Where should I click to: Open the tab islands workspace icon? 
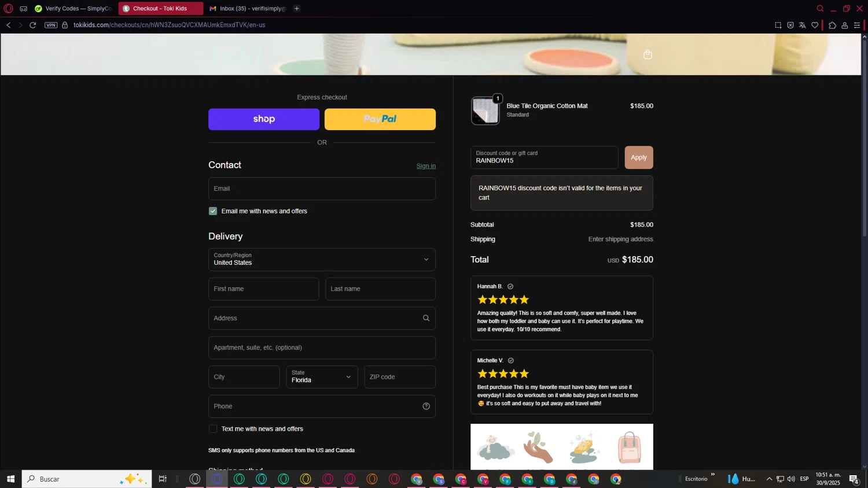(24, 9)
